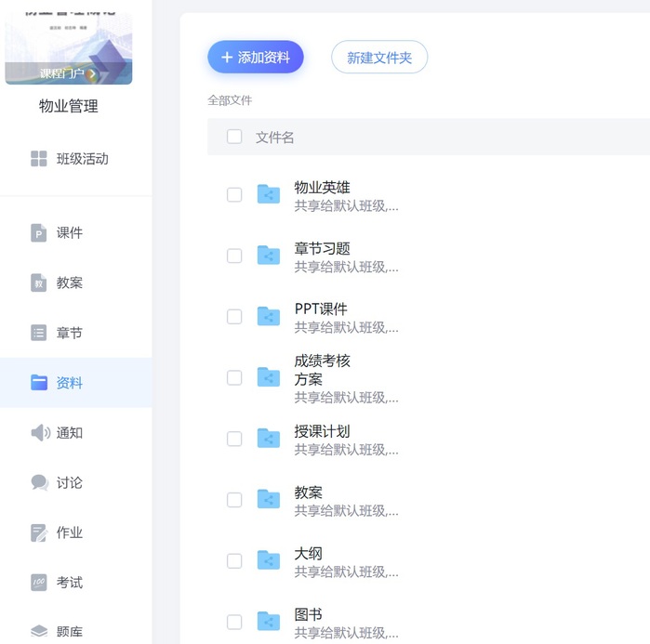Click the 考试 score icon in sidebar

click(x=39, y=583)
